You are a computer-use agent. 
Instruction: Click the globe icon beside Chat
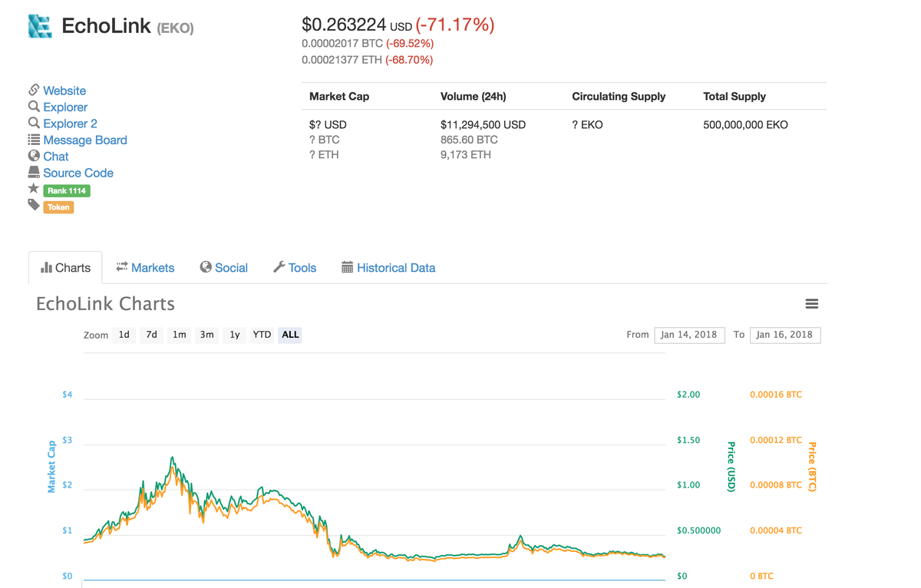pos(34,156)
